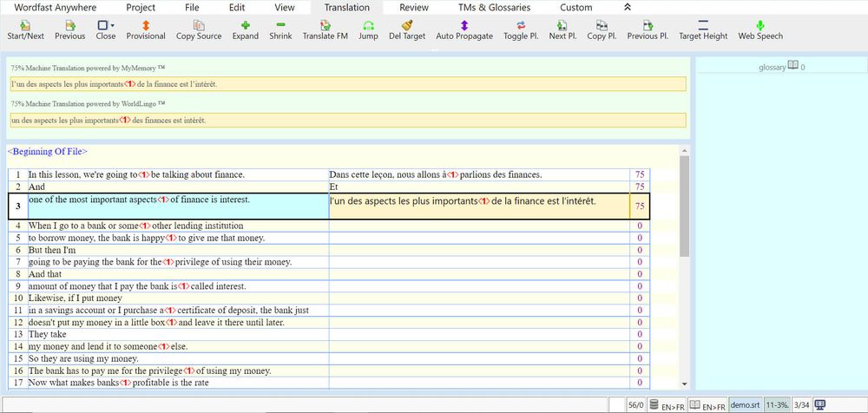Click the 56/0 character counter
This screenshot has width=868, height=413.
pos(636,405)
